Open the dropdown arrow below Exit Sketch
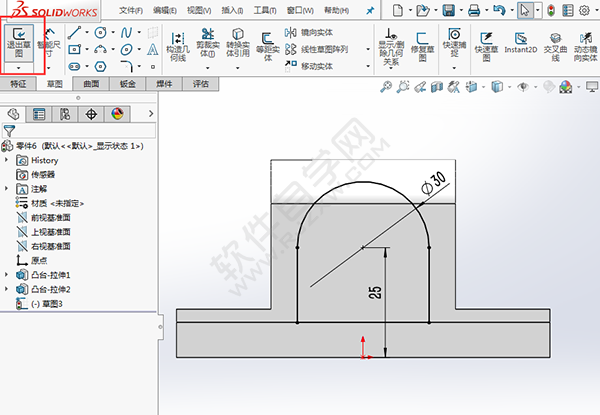 coord(20,68)
